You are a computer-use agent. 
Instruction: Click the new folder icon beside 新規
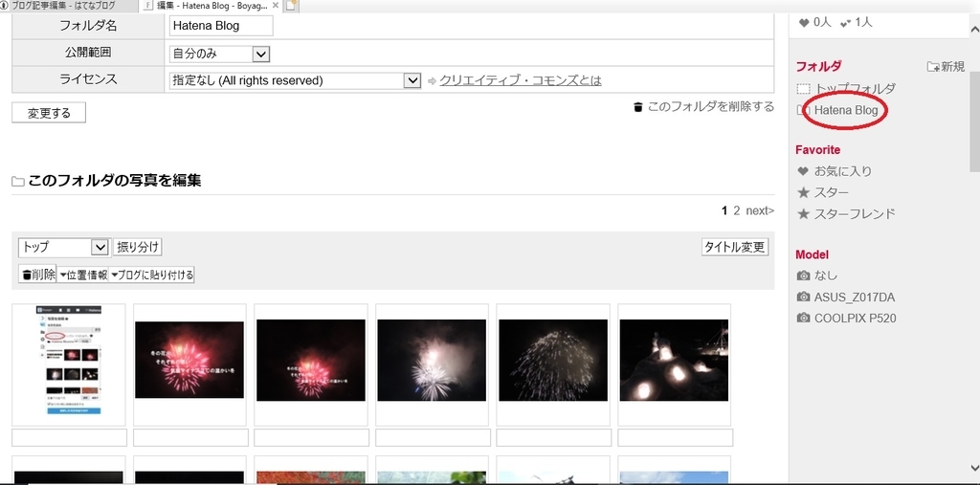click(x=932, y=67)
